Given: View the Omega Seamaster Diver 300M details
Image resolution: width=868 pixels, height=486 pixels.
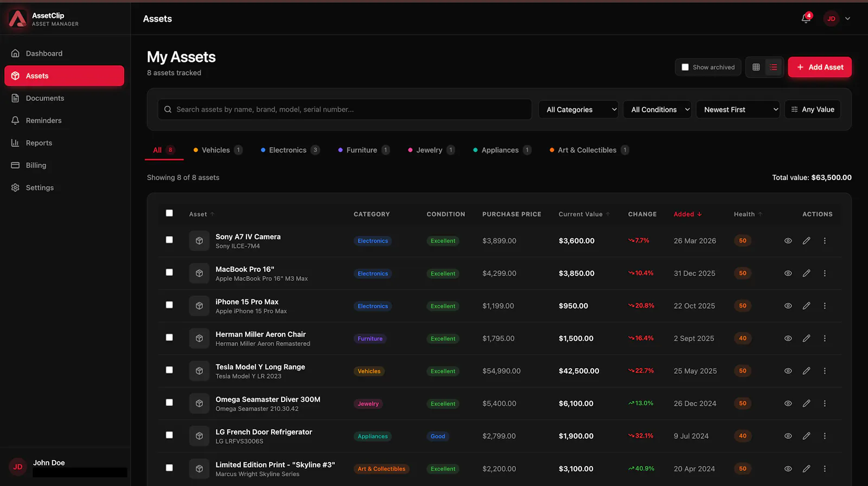Looking at the screenshot, I should [x=788, y=404].
